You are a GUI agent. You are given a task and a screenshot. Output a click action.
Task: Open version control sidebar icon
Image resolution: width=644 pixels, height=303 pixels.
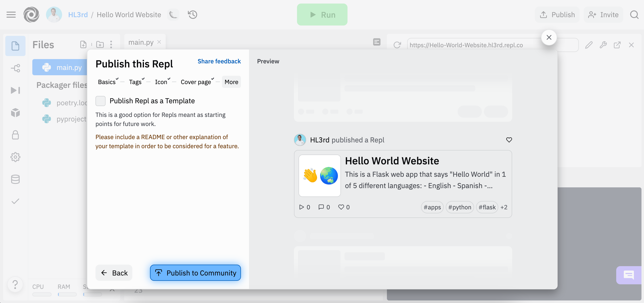pos(15,68)
